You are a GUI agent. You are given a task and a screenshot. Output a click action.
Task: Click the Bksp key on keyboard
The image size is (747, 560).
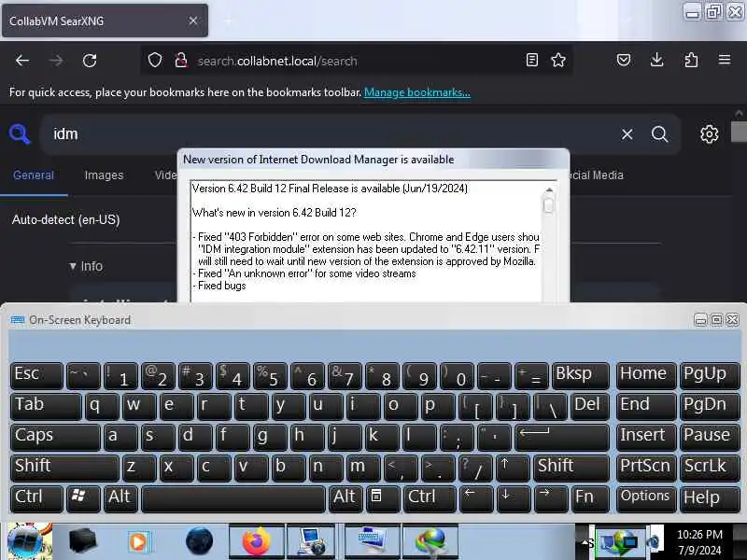click(x=580, y=375)
